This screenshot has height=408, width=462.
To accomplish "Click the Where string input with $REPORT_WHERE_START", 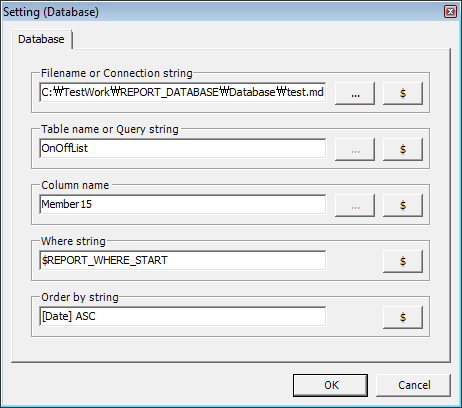I will [x=183, y=260].
